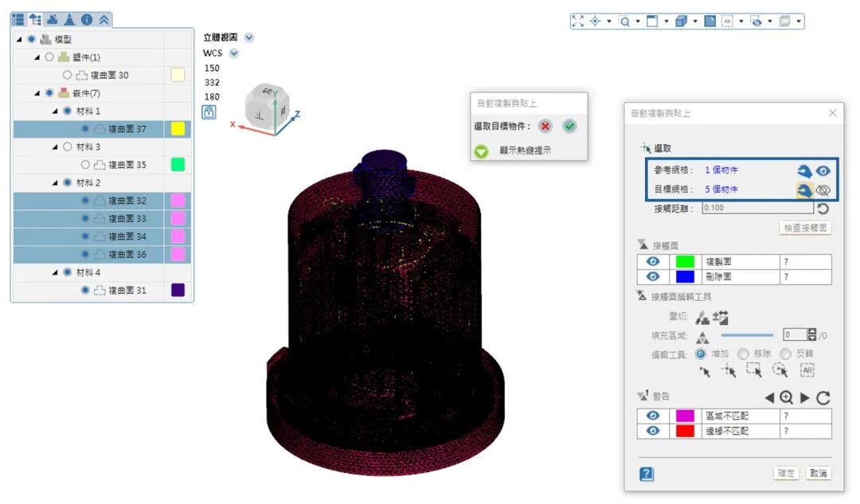Go to the previous warning arrow
Screen dimensions: 860x504
pos(769,397)
